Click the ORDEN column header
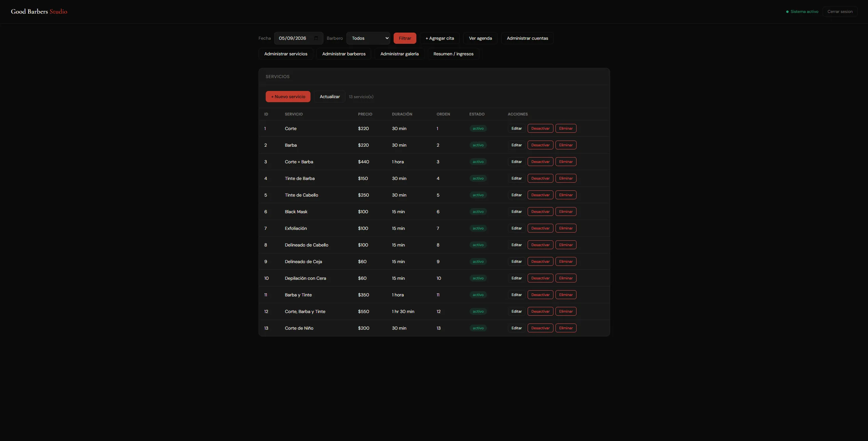The width and height of the screenshot is (868, 441). 443,114
